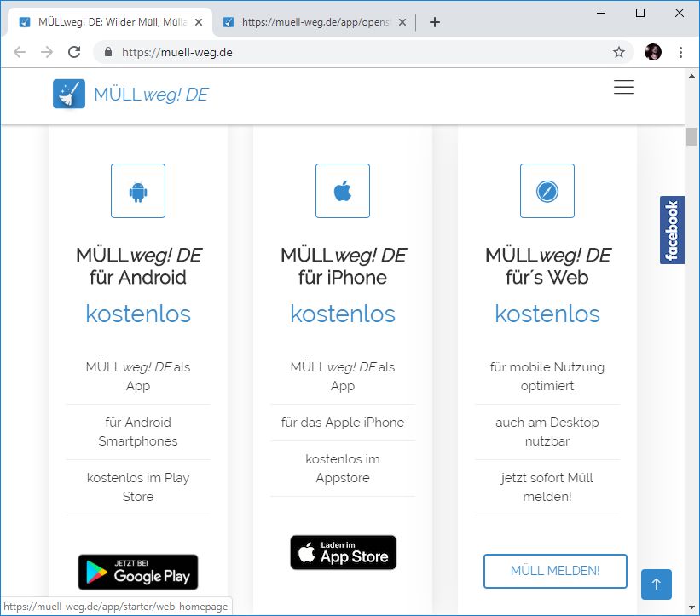
Task: Open the Facebook side tab
Action: 672,230
